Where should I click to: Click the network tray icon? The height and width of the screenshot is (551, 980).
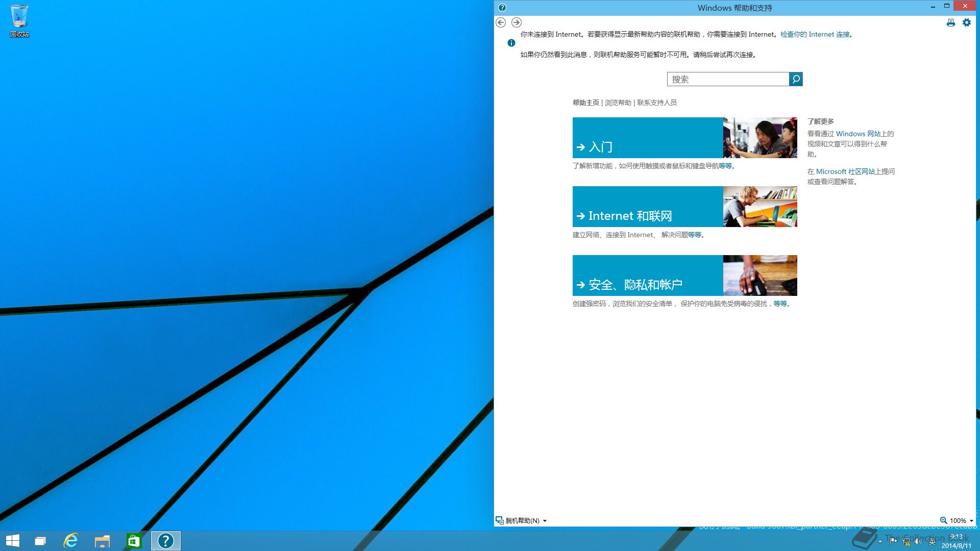tap(906, 541)
